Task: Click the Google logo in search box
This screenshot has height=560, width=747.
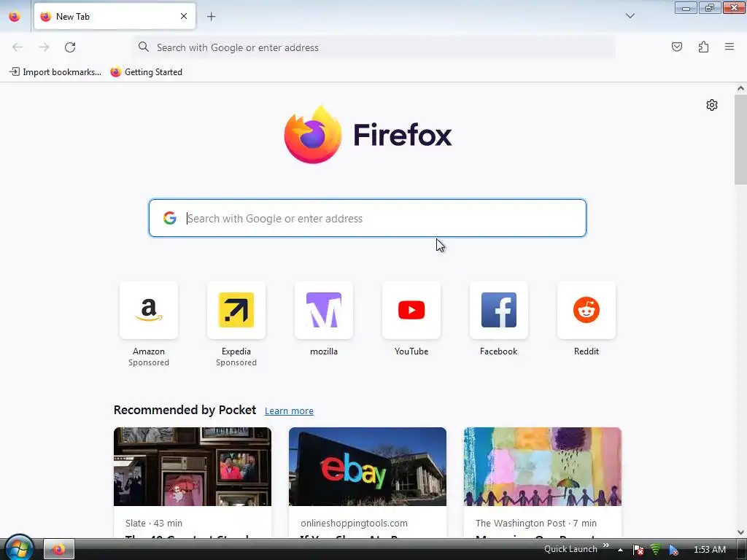Action: point(169,218)
